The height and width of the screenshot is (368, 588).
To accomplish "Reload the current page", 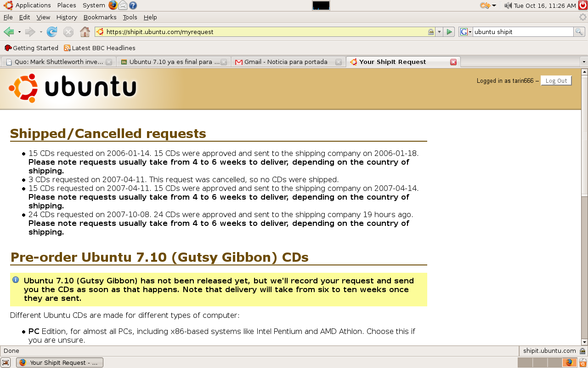I will pos(52,32).
